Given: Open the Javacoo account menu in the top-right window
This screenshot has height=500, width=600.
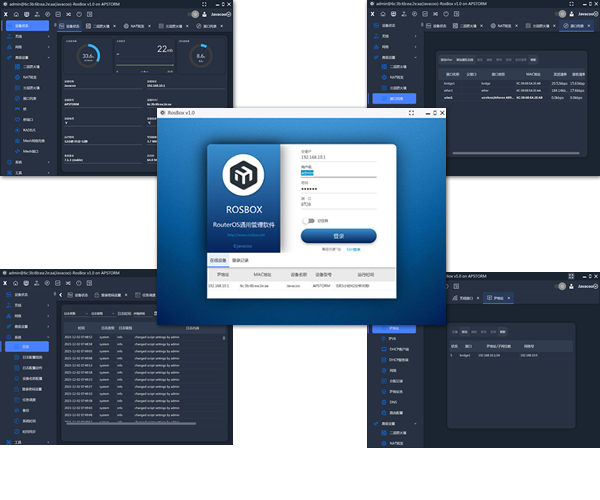Looking at the screenshot, I should (588, 14).
